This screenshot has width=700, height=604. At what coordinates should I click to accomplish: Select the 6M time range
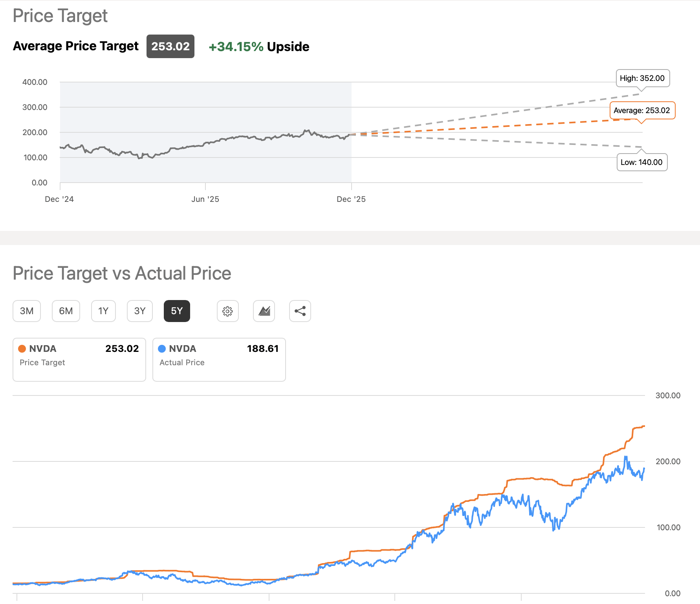66,311
